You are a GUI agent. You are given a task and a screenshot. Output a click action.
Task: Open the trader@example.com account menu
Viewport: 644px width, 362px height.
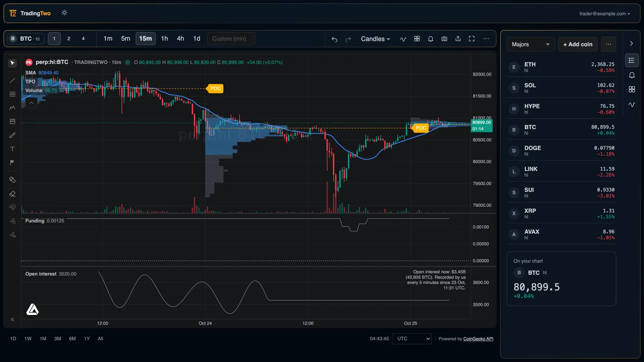pyautogui.click(x=605, y=14)
